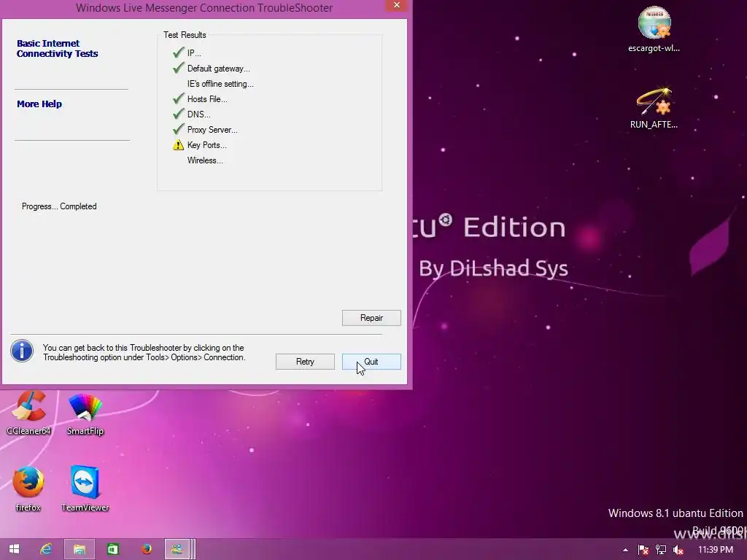Select the IE's offline setting result
The height and width of the screenshot is (560, 747).
(220, 84)
